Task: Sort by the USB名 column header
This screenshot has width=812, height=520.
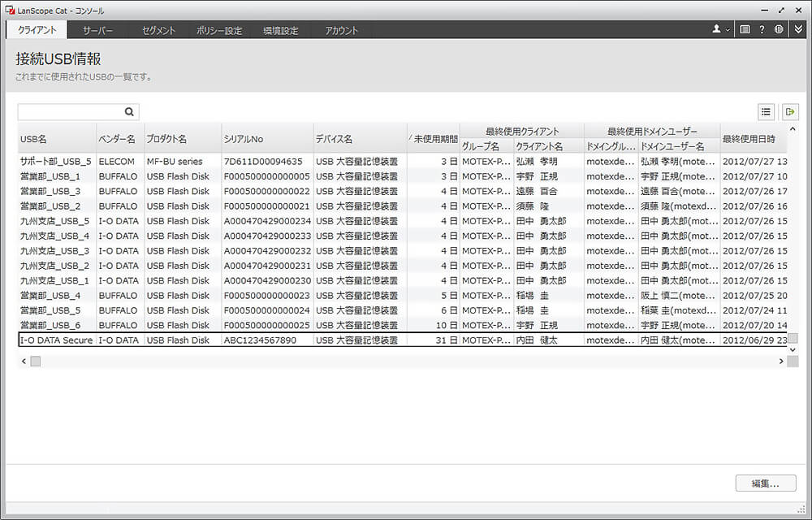Action: (57, 139)
